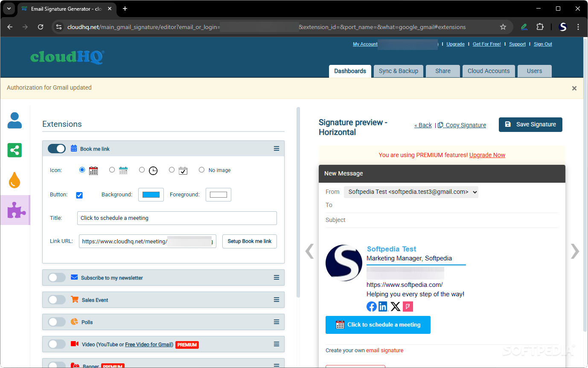The width and height of the screenshot is (588, 368).
Task: Go back to the previous page
Action: coord(10,27)
